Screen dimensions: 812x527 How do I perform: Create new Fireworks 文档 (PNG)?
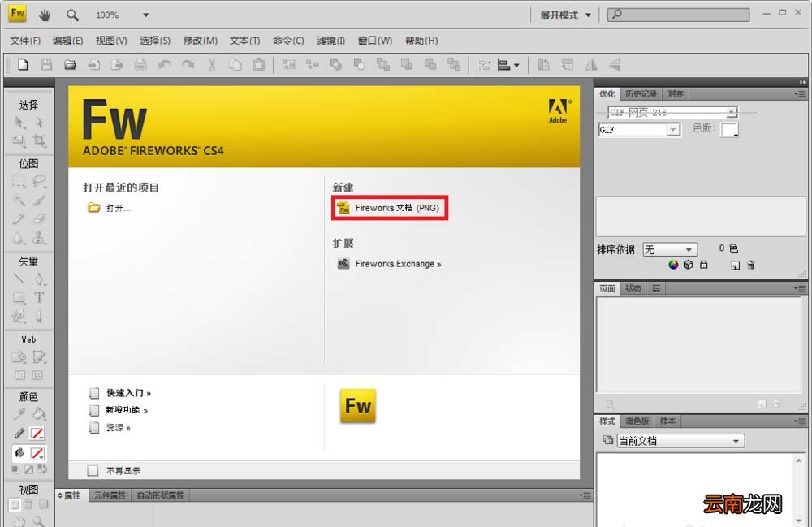point(390,208)
